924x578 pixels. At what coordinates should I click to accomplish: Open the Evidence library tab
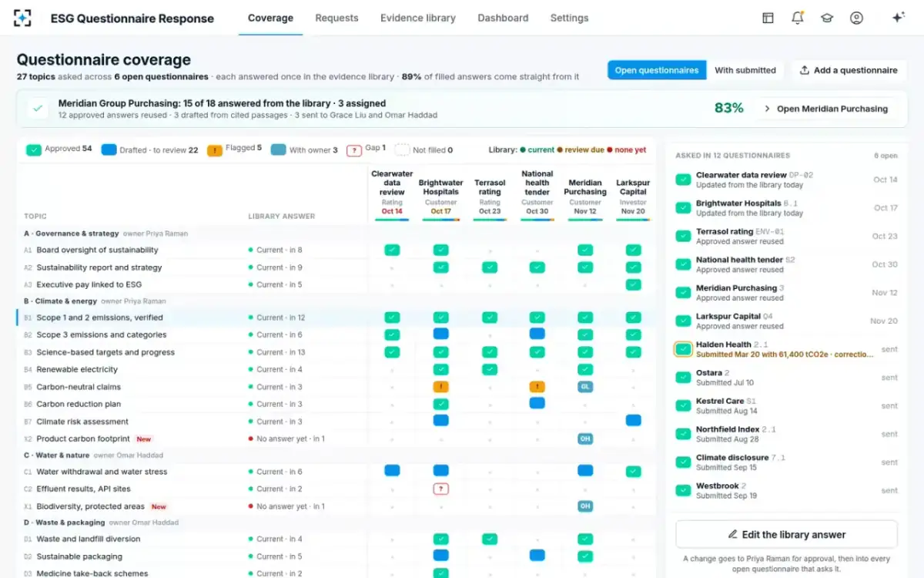tap(418, 18)
